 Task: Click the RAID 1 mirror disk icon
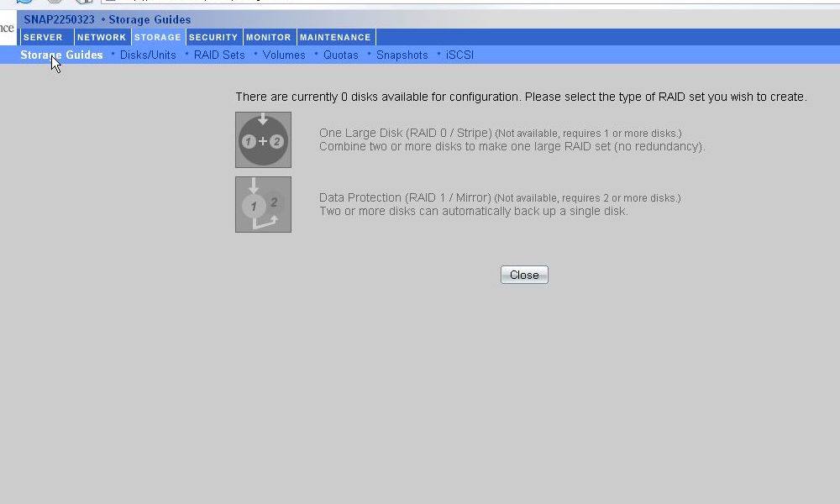click(263, 204)
